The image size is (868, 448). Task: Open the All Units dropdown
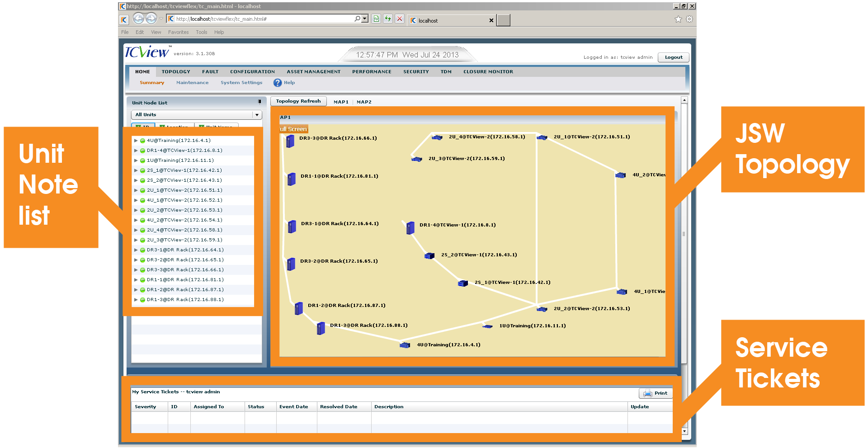tap(257, 115)
